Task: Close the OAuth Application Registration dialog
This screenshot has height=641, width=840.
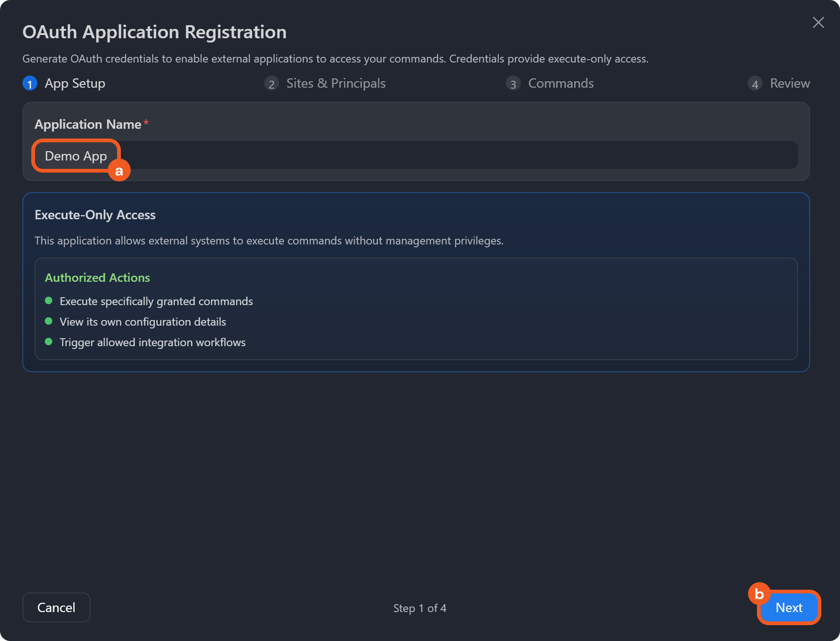Action: coord(818,22)
